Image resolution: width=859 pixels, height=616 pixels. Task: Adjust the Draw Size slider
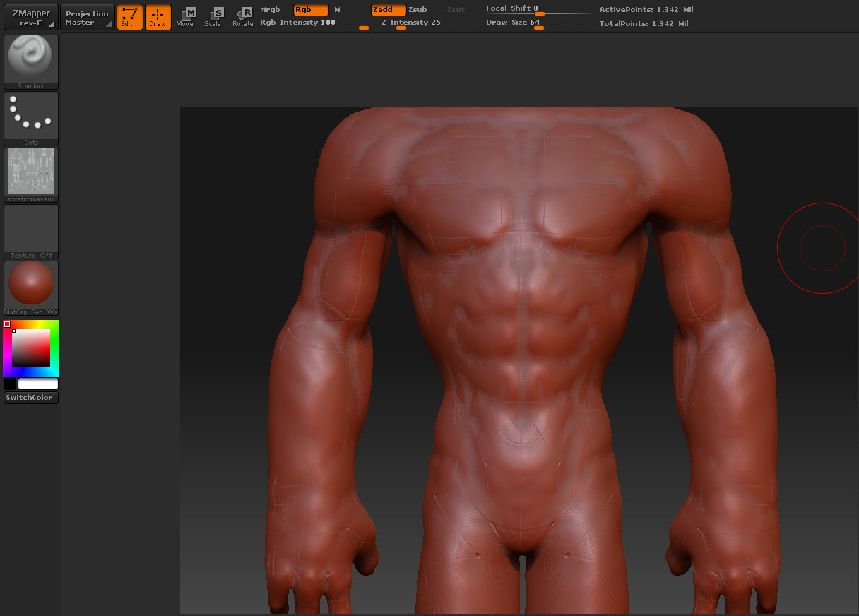(538, 23)
